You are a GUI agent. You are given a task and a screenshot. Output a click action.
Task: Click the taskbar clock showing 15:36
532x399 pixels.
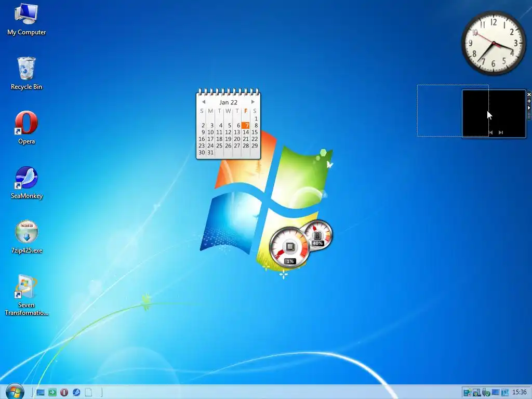point(519,392)
